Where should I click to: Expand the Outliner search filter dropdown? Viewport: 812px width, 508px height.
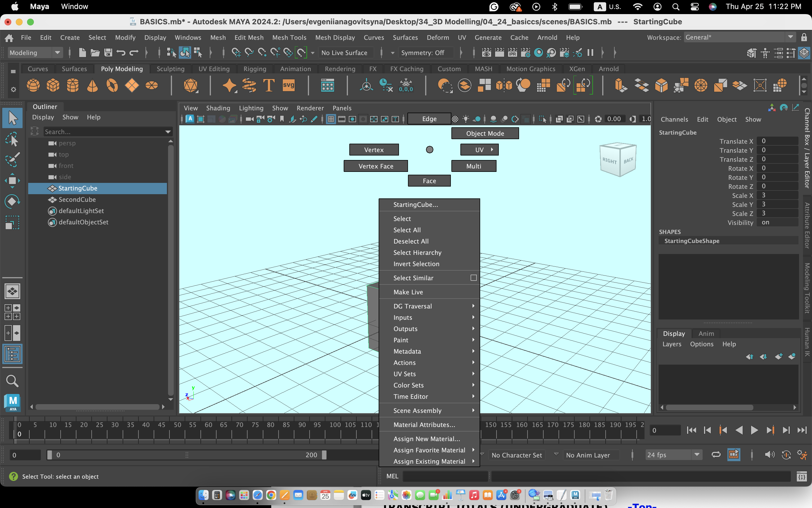coord(168,132)
